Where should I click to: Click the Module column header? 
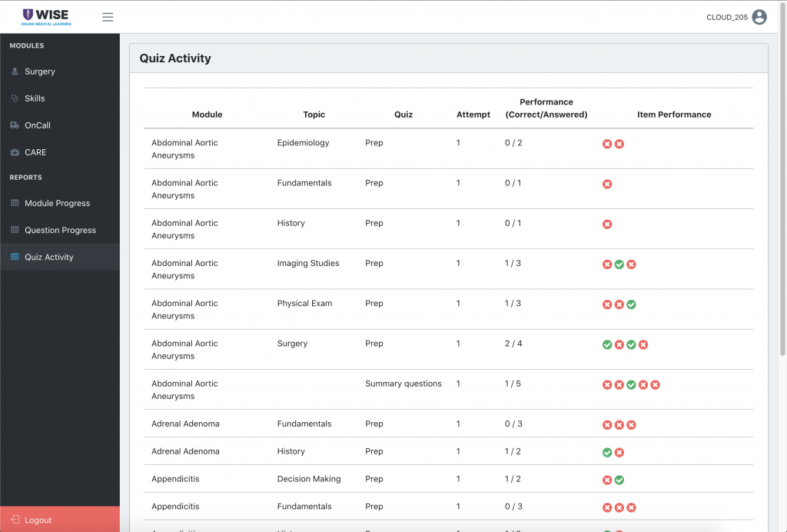[207, 115]
